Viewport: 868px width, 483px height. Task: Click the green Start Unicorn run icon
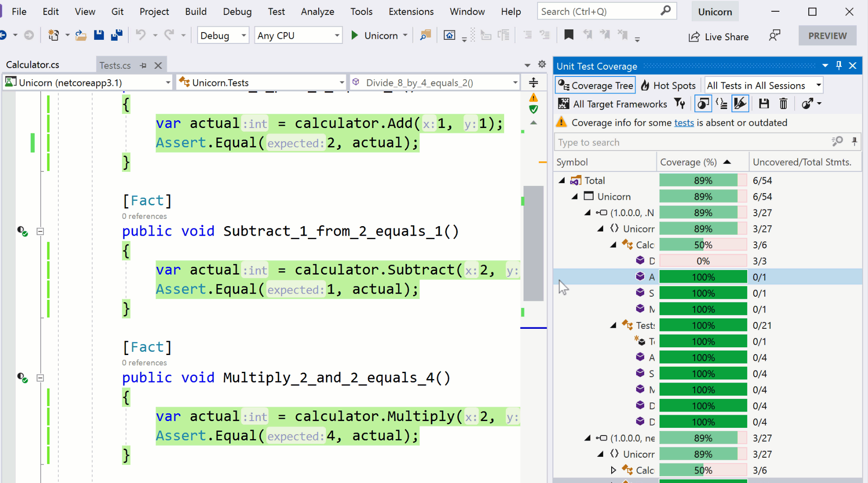355,35
